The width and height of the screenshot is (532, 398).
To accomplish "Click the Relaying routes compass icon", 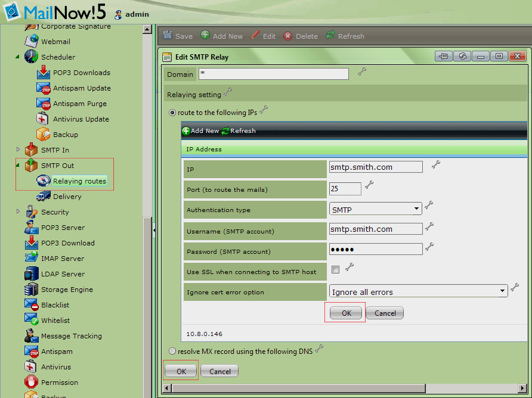I will pos(43,181).
